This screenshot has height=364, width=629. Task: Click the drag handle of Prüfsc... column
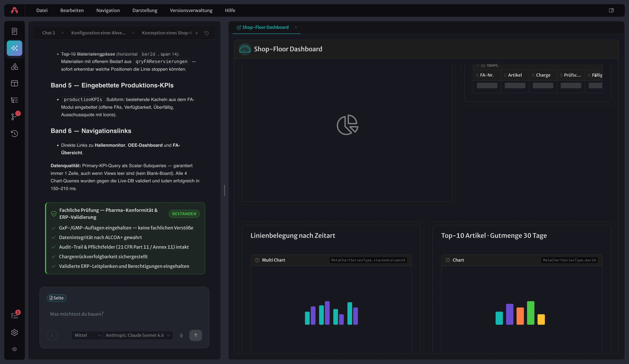click(561, 75)
